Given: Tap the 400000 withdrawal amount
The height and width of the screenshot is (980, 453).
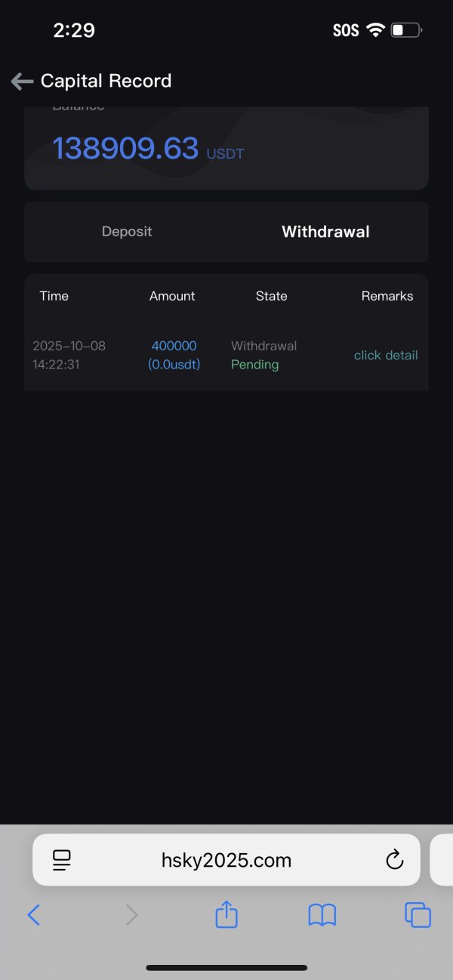Looking at the screenshot, I should (174, 346).
